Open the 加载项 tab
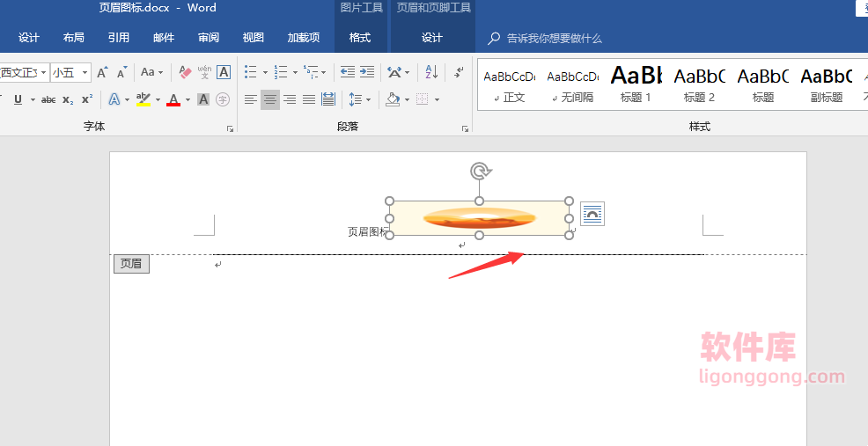868x446 pixels. (x=304, y=38)
